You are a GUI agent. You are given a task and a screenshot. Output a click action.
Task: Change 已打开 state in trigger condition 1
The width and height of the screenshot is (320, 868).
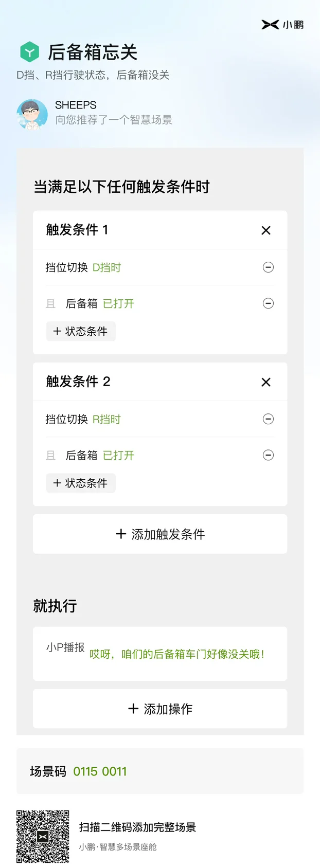[118, 303]
